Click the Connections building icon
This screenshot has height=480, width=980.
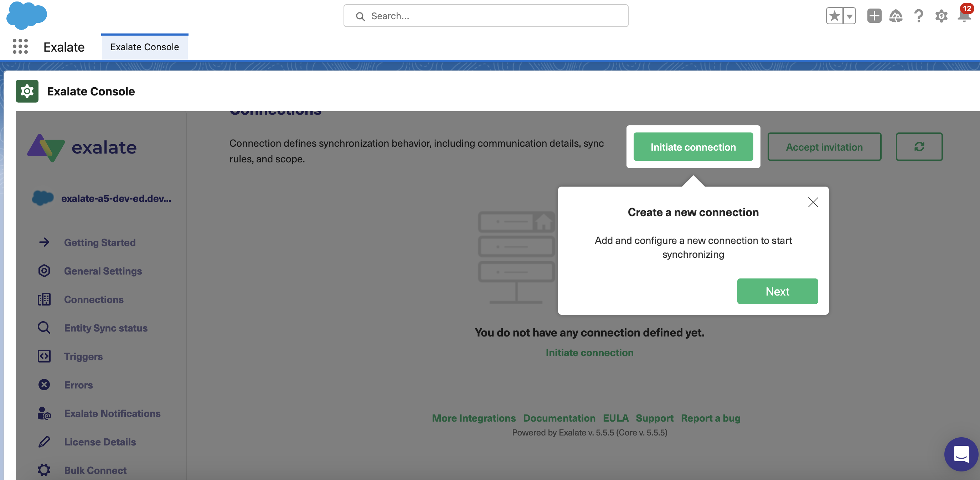(44, 299)
